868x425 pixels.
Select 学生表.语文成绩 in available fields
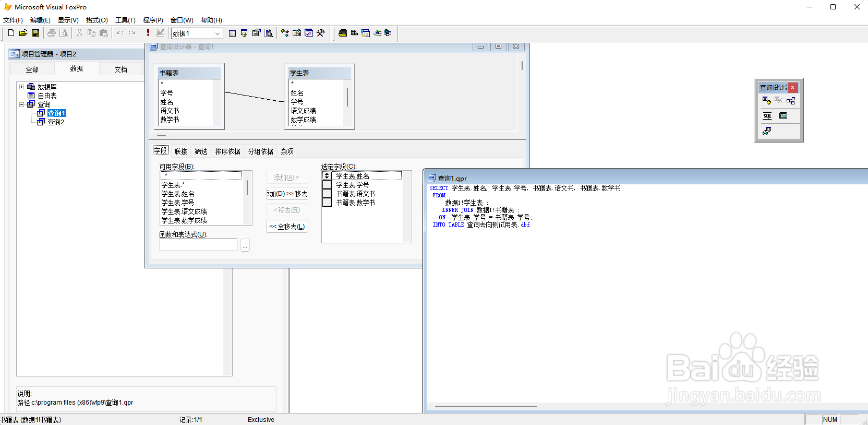pos(184,211)
